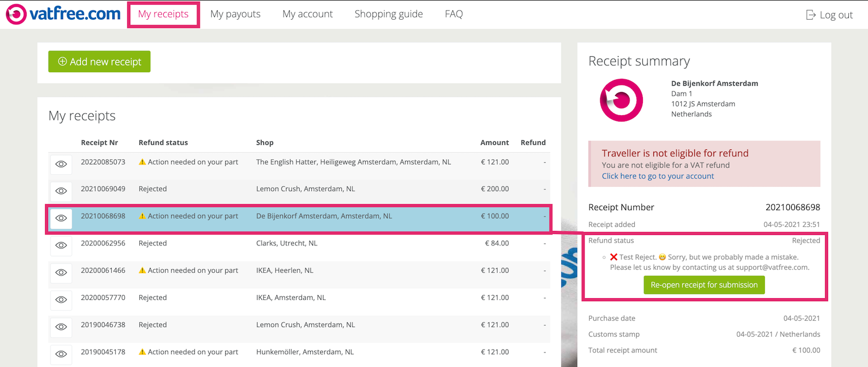Select The English Hatter shop cell
Viewport: 868px width, 367px height.
click(x=354, y=162)
